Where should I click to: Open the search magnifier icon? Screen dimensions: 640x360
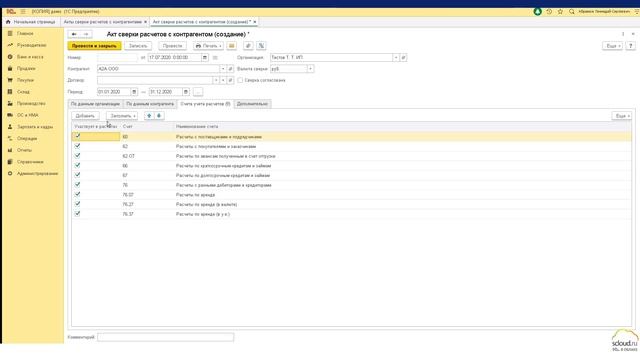pos(572,11)
